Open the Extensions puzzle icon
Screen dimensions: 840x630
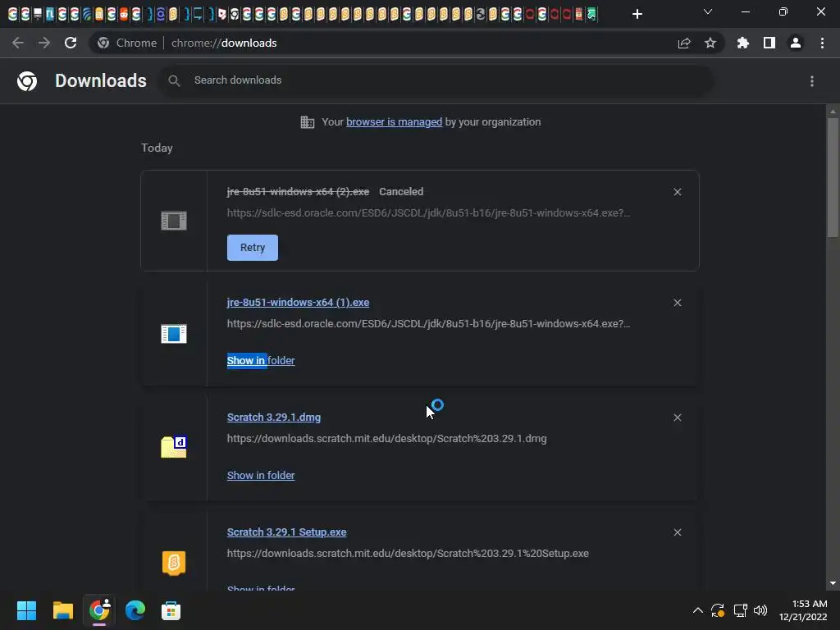pyautogui.click(x=743, y=43)
